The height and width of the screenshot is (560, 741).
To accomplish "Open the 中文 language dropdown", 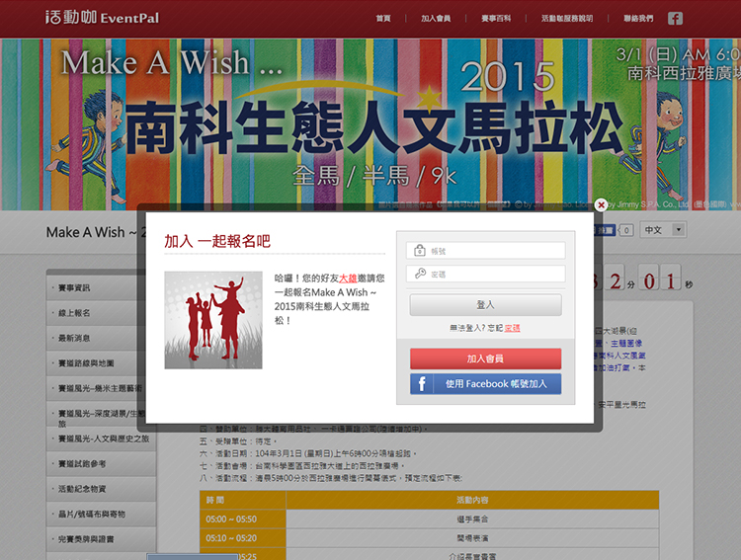I will 663,230.
